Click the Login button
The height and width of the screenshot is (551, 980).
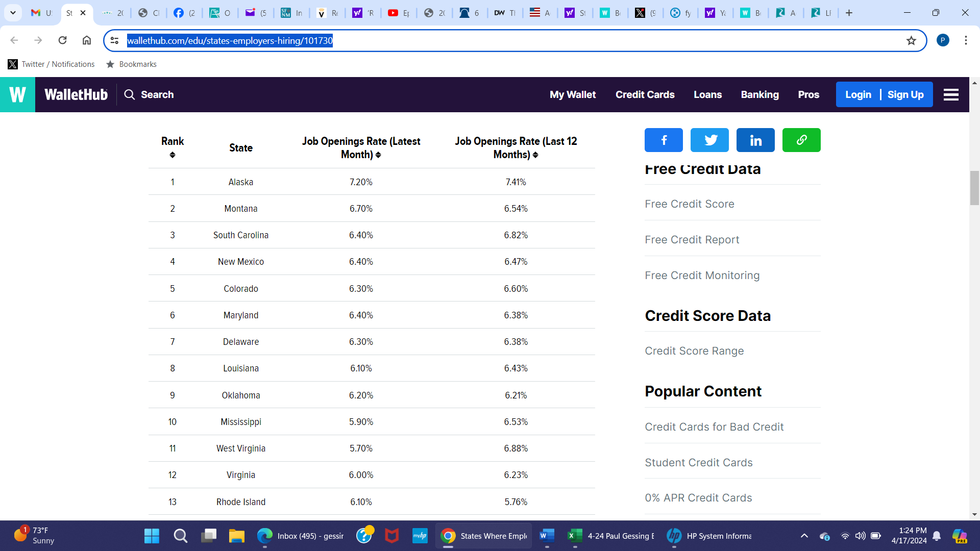[x=858, y=94]
